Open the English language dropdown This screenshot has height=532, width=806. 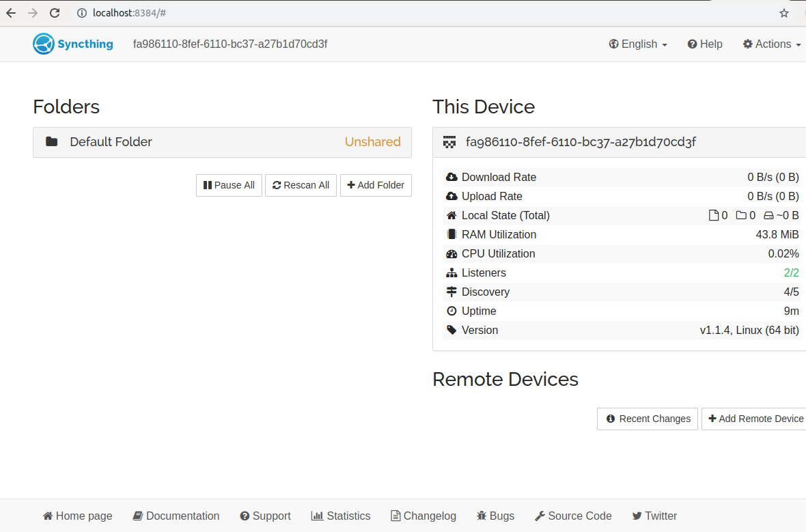coord(637,44)
